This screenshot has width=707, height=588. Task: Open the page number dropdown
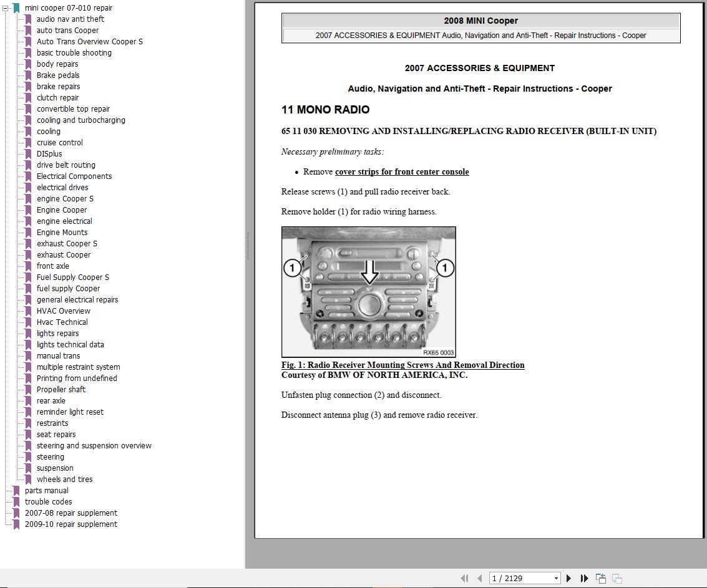555,578
